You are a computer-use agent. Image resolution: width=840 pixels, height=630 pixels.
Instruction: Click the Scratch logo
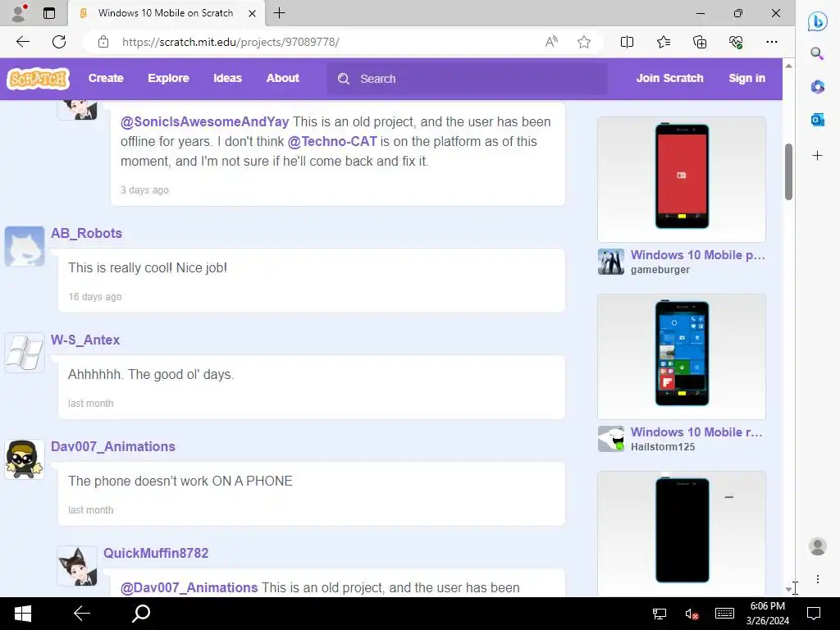(x=38, y=79)
